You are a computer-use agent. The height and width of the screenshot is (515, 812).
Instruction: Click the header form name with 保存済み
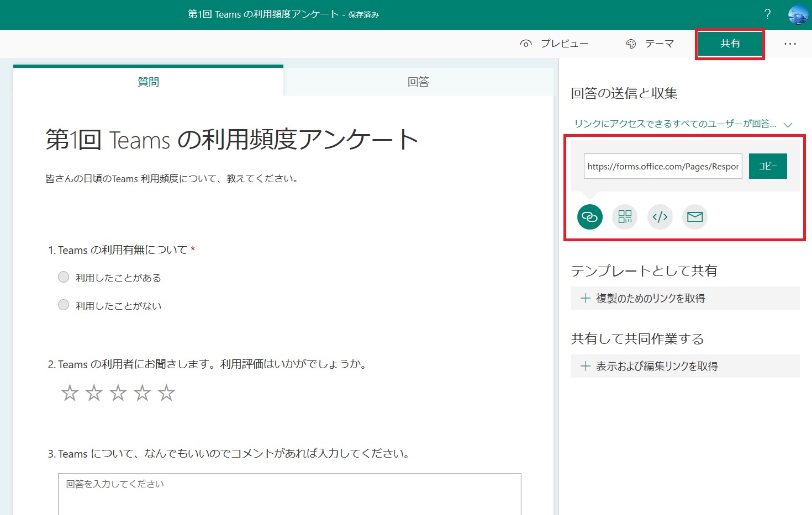[x=283, y=14]
